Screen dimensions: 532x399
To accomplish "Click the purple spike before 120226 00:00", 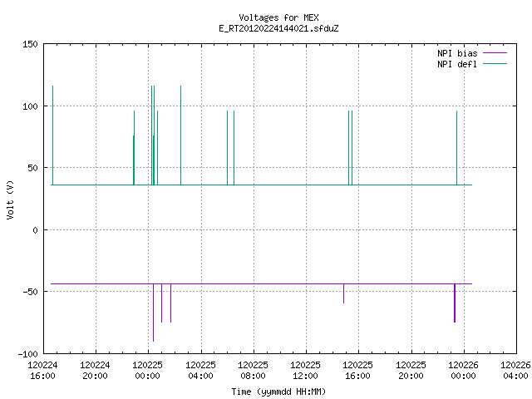I will click(455, 303).
